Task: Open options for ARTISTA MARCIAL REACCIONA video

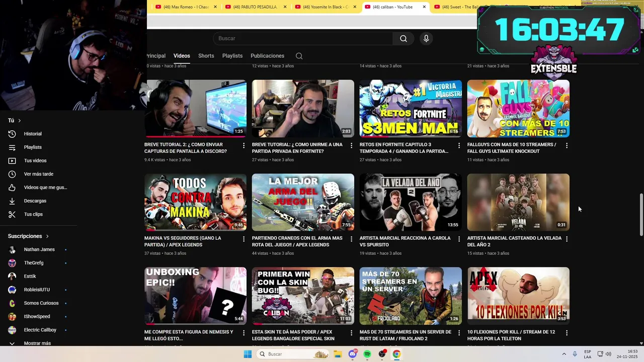Action: click(x=459, y=239)
